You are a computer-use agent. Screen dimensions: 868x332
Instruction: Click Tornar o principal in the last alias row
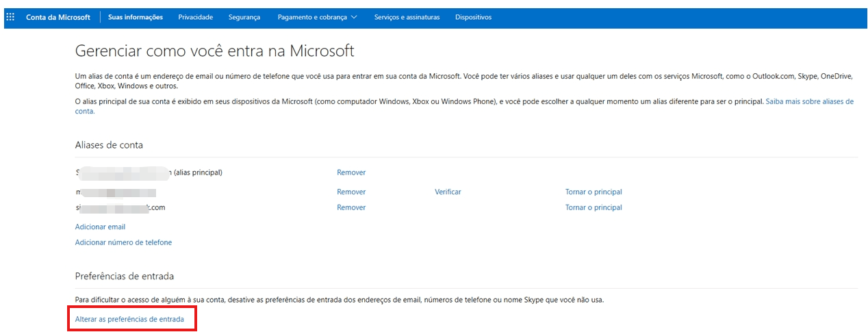(593, 207)
